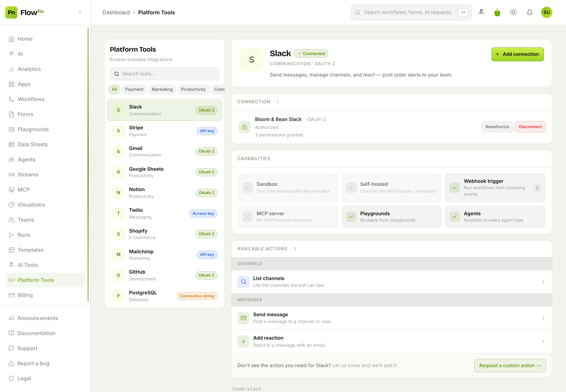This screenshot has width=566, height=392.
Task: Click the lock icon of Bloom & Bean Slack
Action: point(244,127)
